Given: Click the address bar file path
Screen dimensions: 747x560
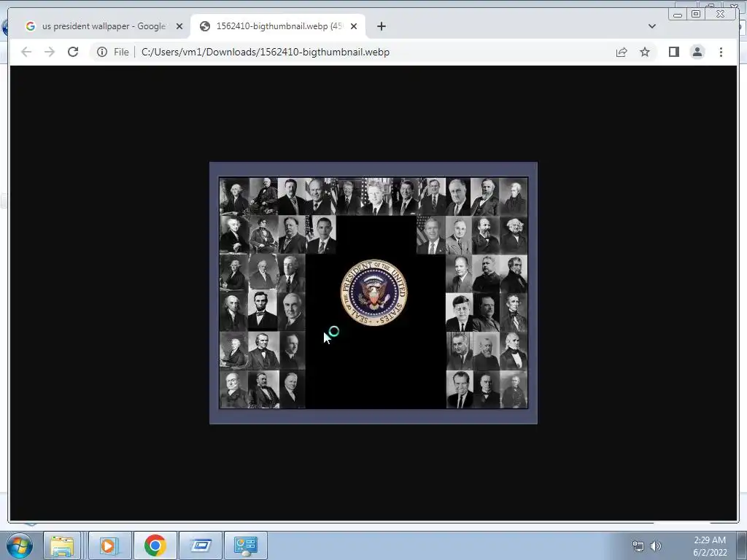Looking at the screenshot, I should [x=266, y=52].
